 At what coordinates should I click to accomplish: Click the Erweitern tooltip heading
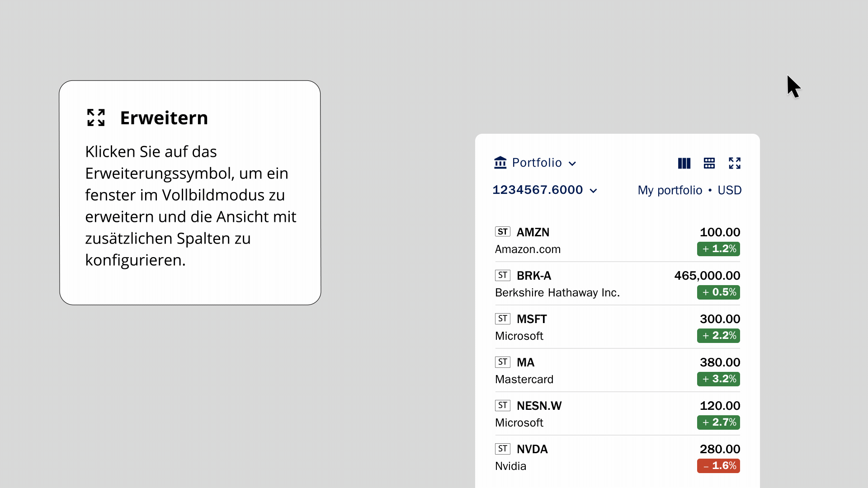click(164, 118)
